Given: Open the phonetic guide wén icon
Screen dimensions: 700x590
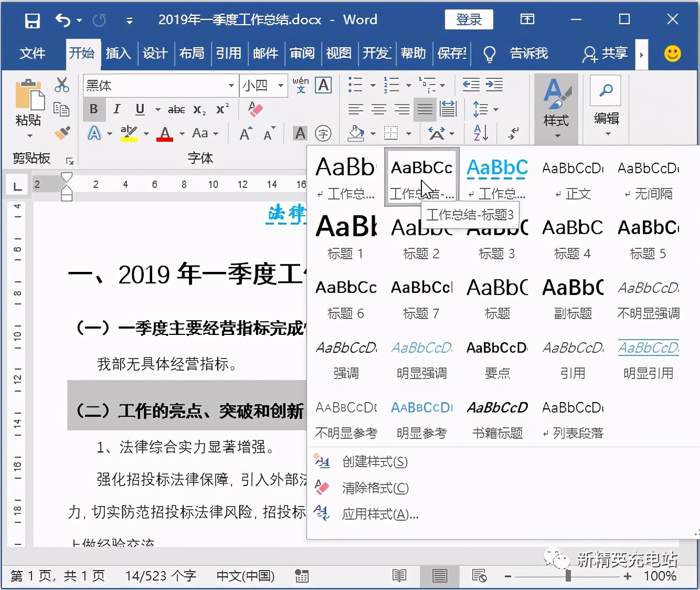Looking at the screenshot, I should tap(301, 85).
